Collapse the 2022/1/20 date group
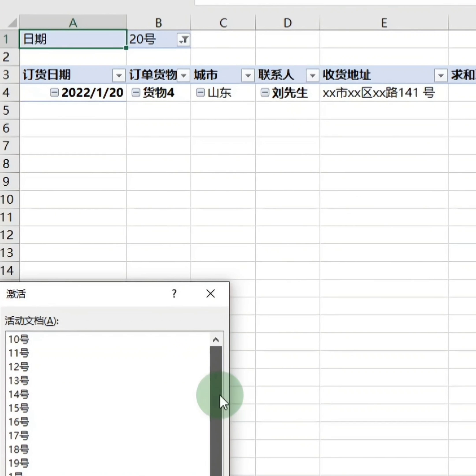 [x=54, y=93]
